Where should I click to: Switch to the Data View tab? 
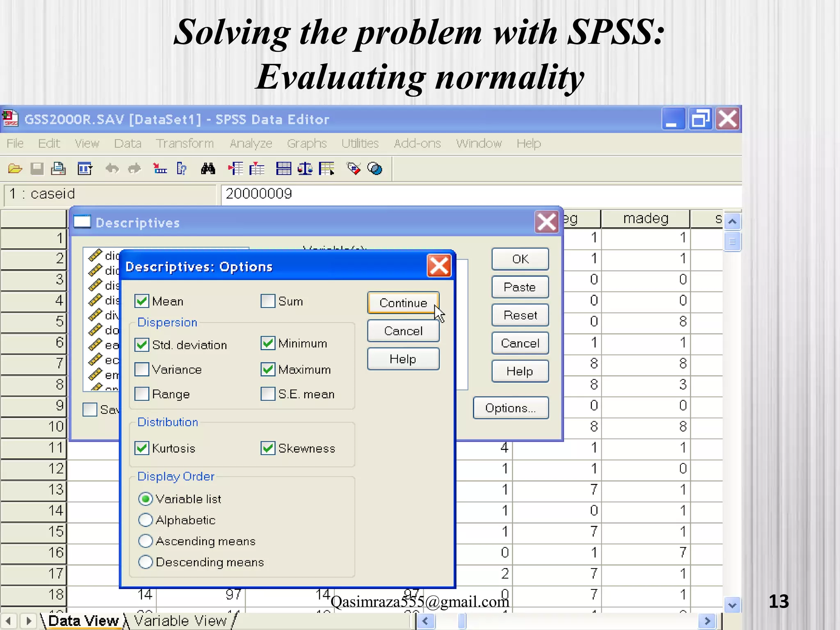pos(83,621)
